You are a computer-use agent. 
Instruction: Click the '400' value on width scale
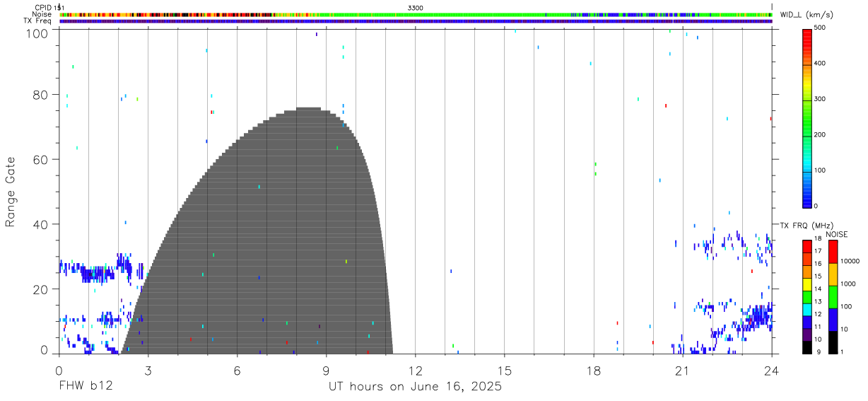pyautogui.click(x=821, y=63)
